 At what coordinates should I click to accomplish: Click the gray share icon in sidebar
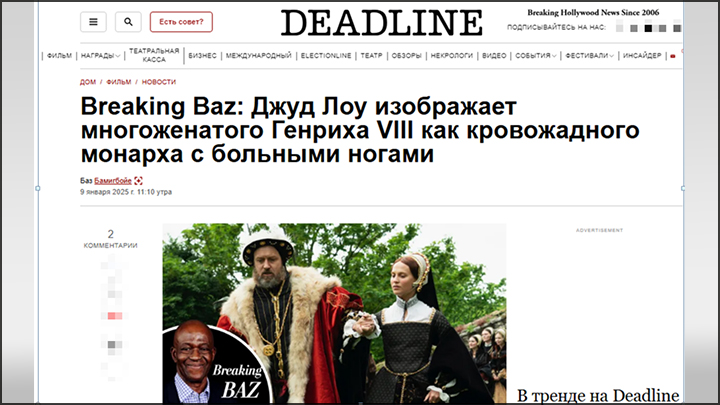tap(114, 344)
